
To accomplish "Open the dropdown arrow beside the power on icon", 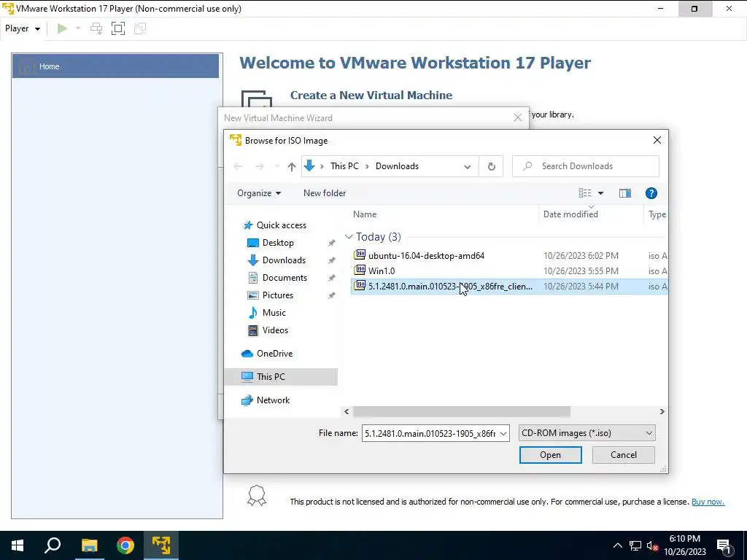I will [78, 28].
